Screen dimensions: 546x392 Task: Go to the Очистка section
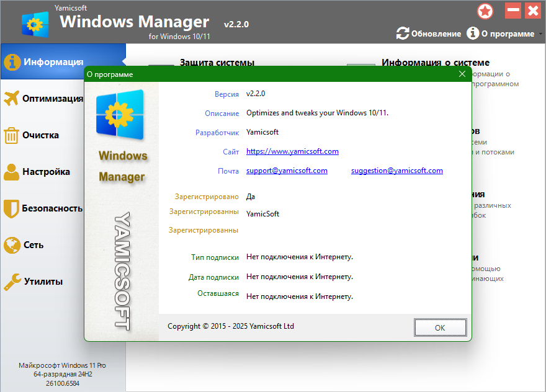[x=40, y=135]
